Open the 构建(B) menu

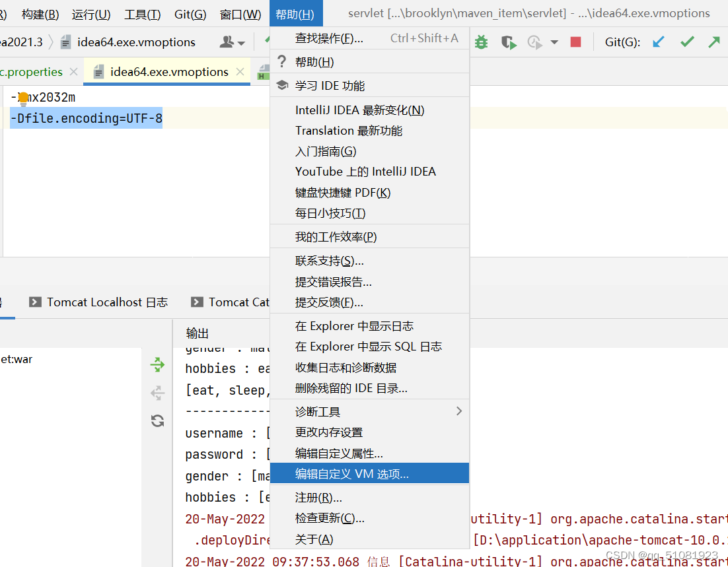[x=40, y=15]
